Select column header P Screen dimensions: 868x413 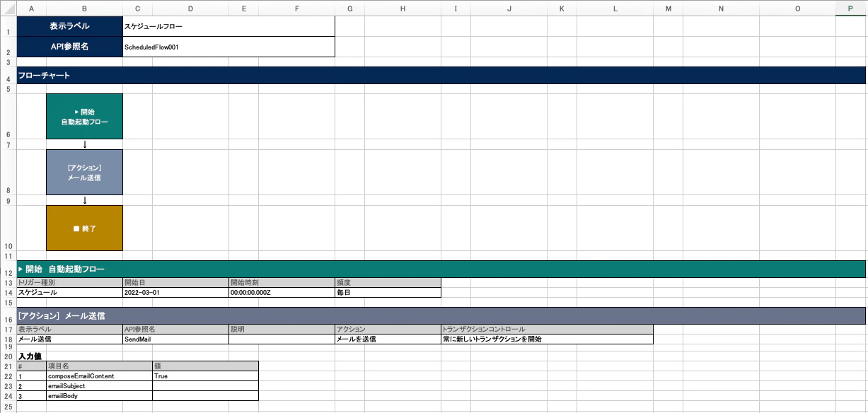tap(849, 8)
